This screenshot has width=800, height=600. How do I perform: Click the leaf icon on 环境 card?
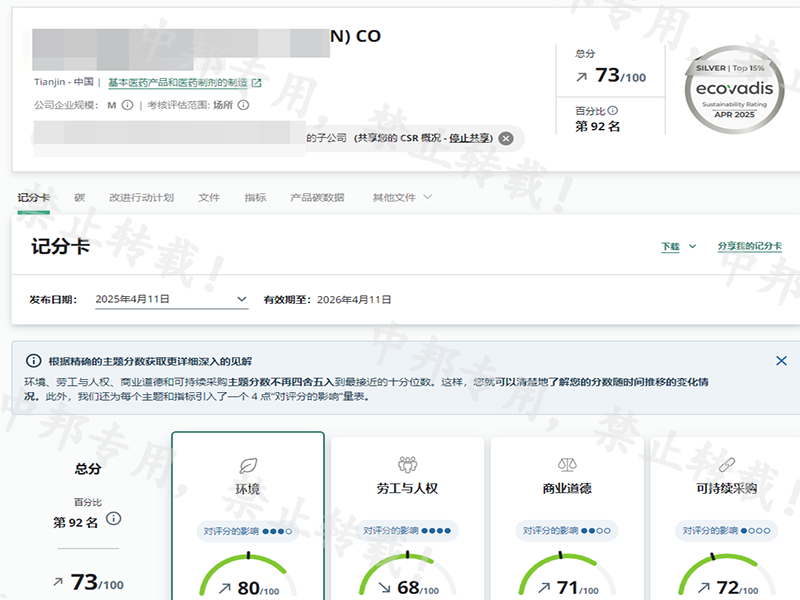[x=248, y=466]
